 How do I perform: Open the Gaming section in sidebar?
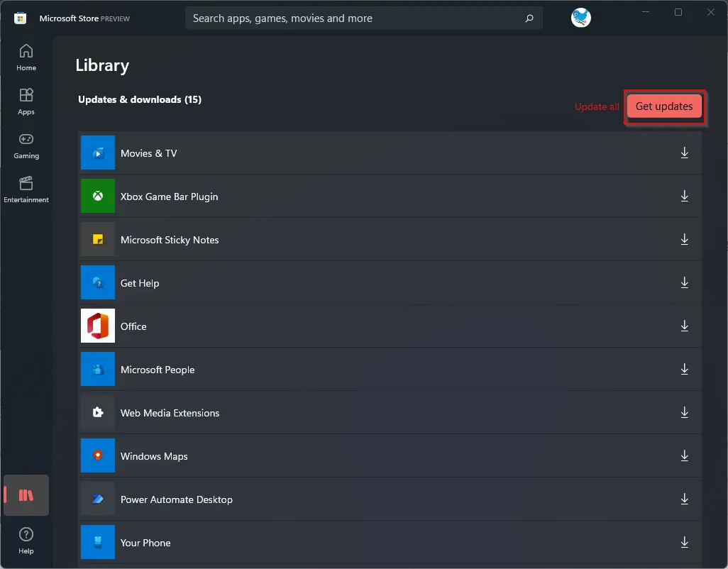click(x=26, y=145)
